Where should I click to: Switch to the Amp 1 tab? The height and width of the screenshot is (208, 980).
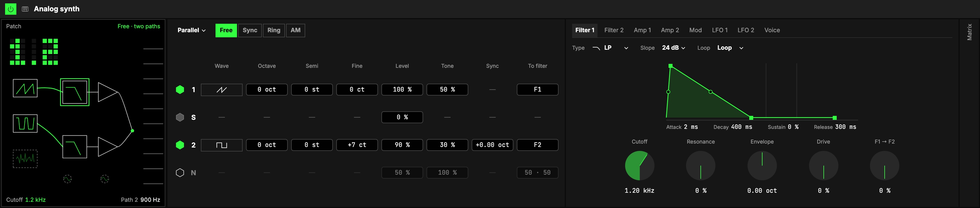tap(642, 30)
